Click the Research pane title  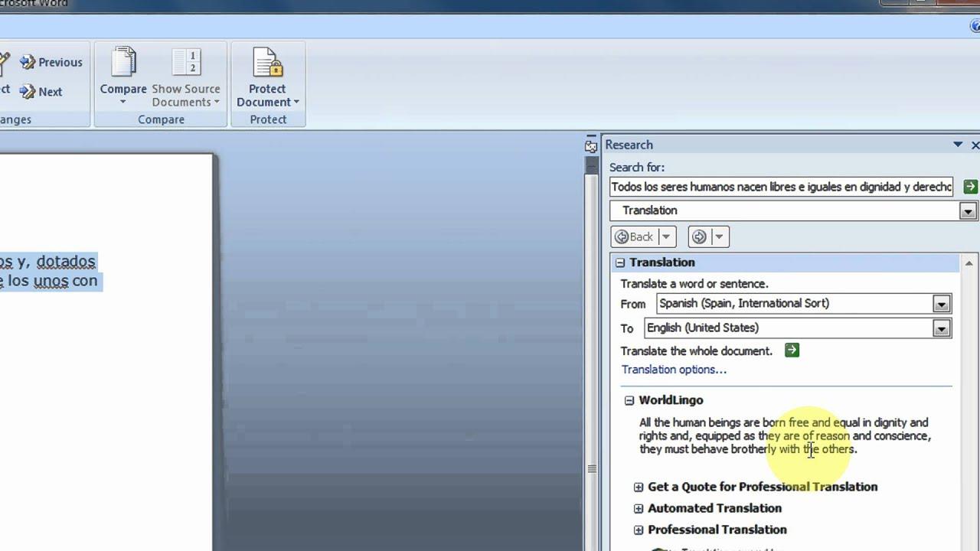click(629, 145)
